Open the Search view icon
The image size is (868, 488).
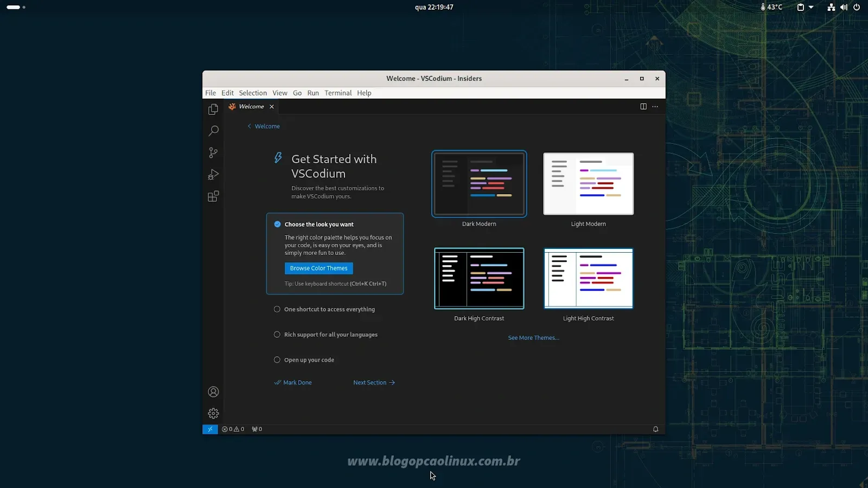213,131
